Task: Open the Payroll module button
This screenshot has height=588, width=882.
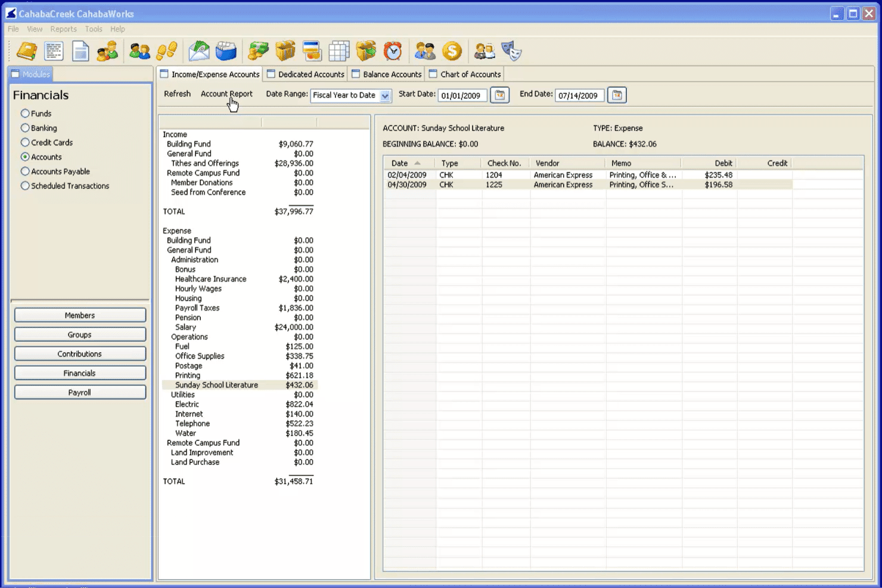Action: [x=80, y=393]
